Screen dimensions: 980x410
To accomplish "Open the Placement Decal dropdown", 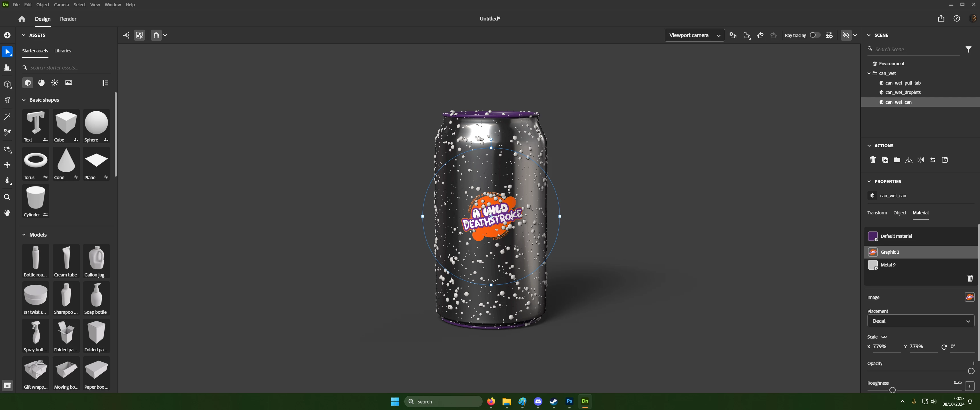I will coord(920,321).
